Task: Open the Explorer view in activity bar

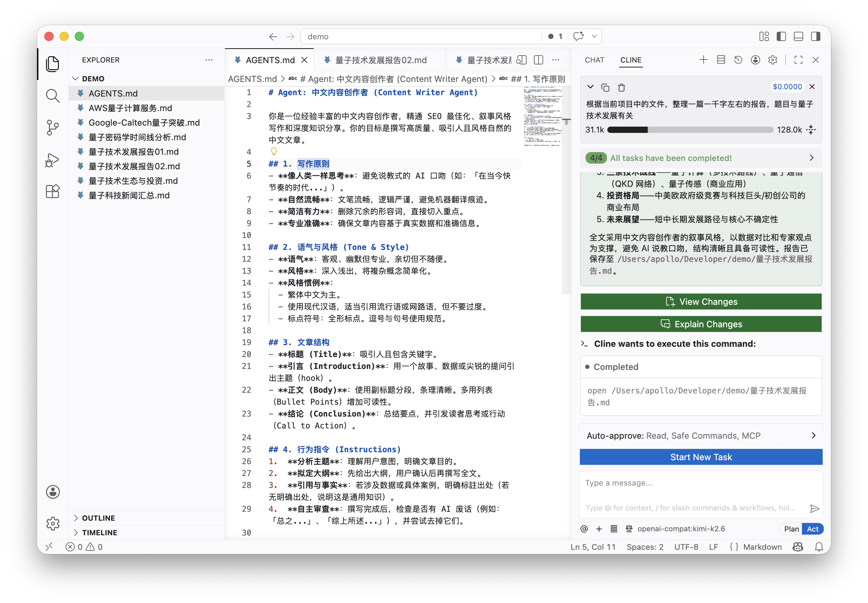Action: (53, 63)
